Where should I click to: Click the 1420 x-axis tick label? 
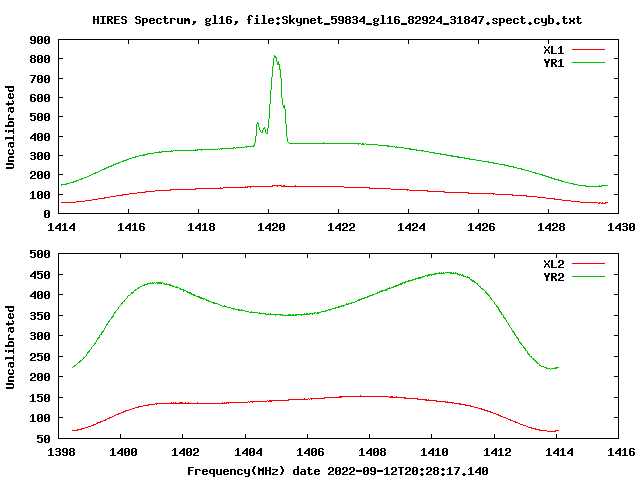pyautogui.click(x=271, y=227)
